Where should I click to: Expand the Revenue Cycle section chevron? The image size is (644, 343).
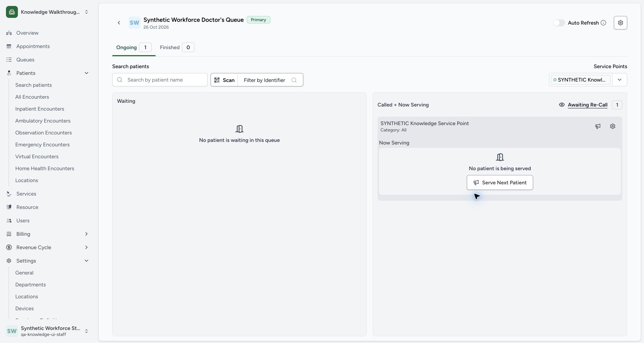(x=86, y=247)
